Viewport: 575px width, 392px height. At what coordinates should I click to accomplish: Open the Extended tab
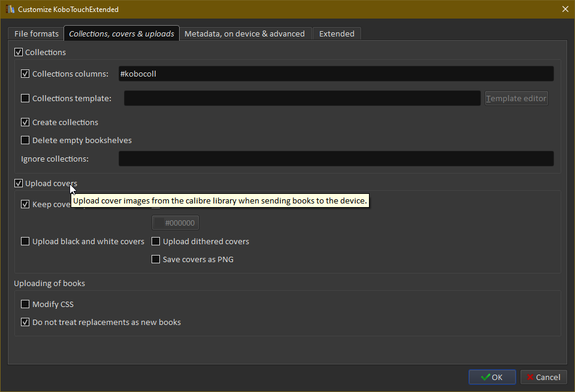337,34
